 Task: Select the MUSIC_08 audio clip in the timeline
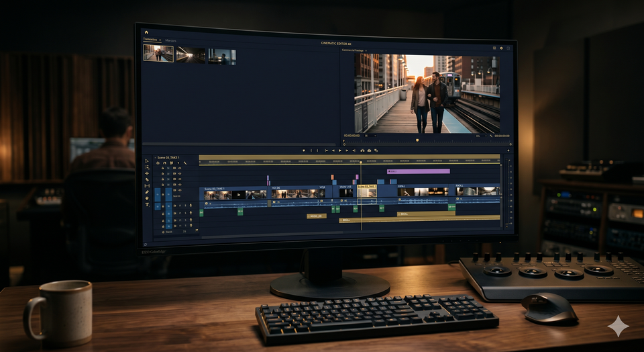[x=317, y=216]
